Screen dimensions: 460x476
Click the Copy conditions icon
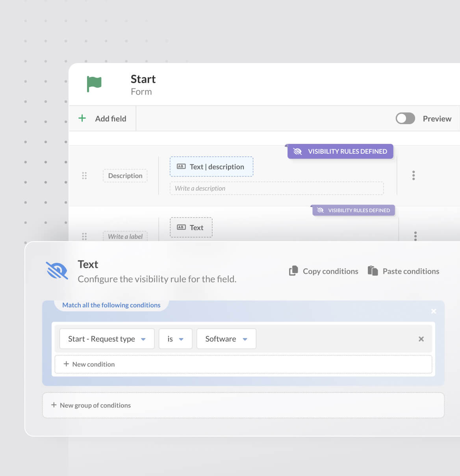293,271
